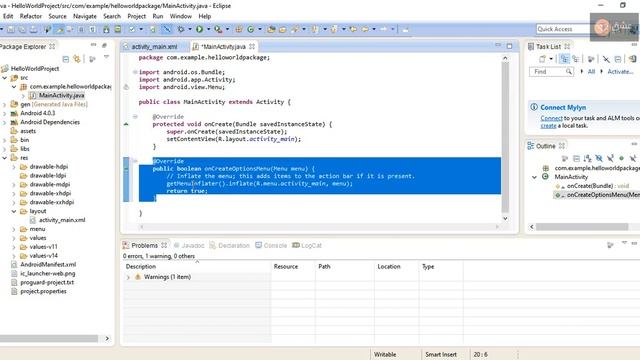Toggle Hide Fields in Outline toolbar
This screenshot has height=360, width=640.
(599, 158)
